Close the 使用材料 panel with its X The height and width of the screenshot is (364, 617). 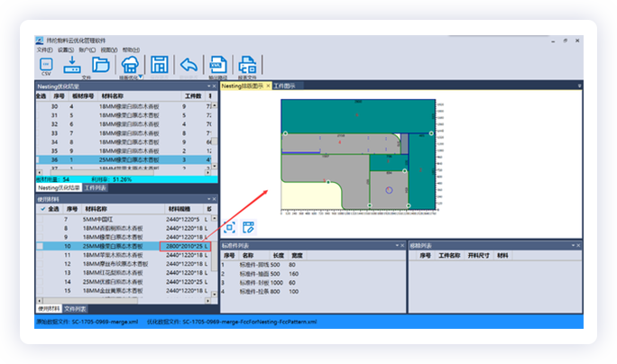[x=214, y=199]
